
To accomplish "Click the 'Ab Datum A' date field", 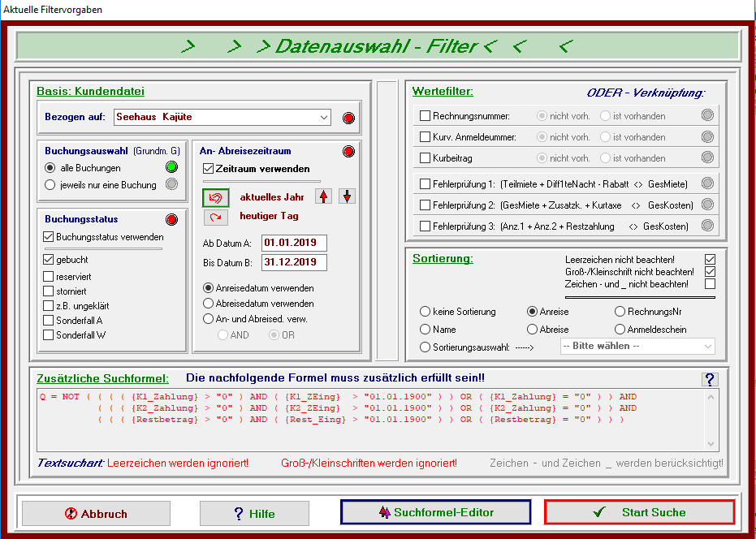I will tap(294, 244).
